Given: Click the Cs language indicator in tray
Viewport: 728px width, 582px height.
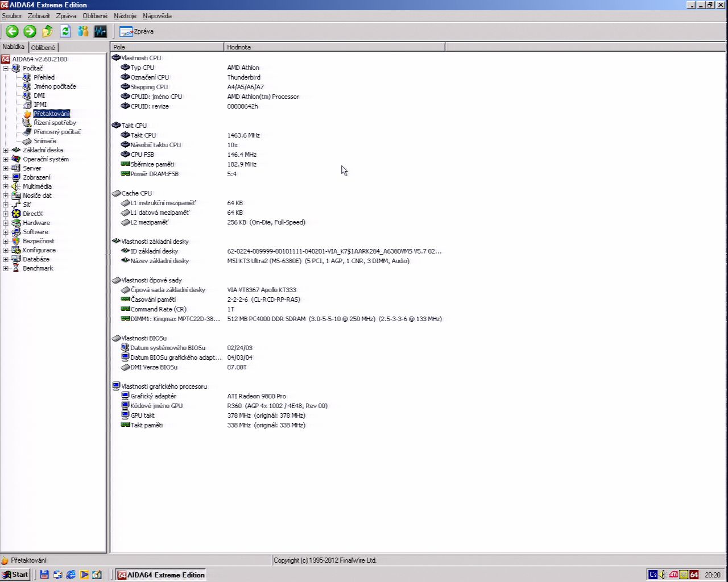Looking at the screenshot, I should [653, 575].
